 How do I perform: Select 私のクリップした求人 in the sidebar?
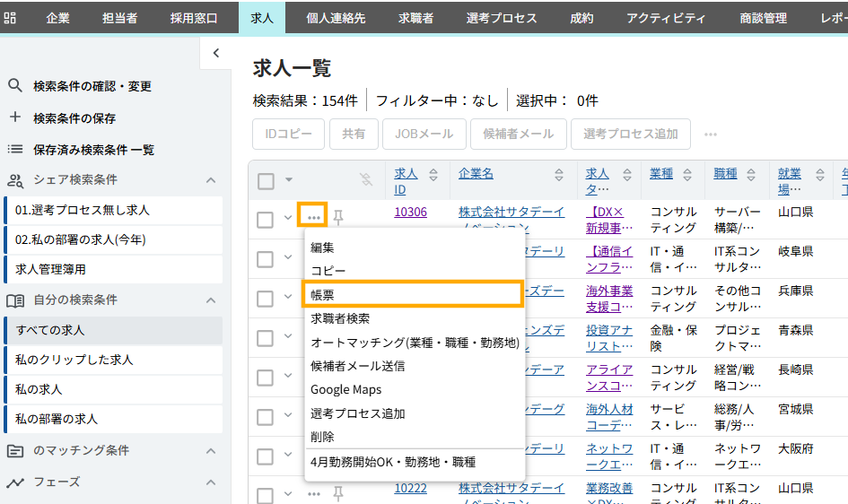pos(74,360)
